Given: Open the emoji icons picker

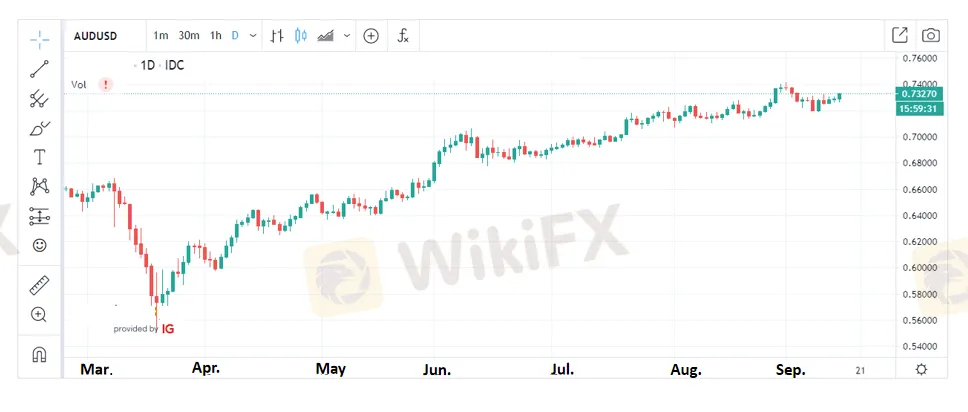Looking at the screenshot, I should point(39,244).
